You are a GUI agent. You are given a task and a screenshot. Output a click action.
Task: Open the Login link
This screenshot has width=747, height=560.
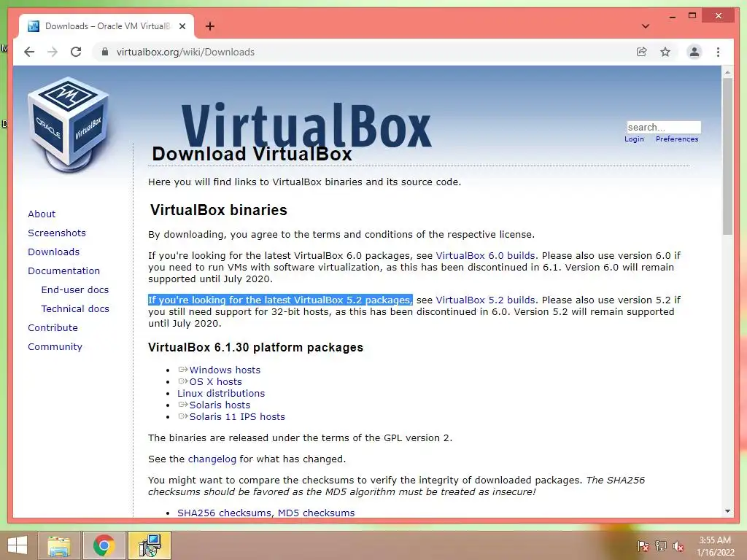(634, 139)
